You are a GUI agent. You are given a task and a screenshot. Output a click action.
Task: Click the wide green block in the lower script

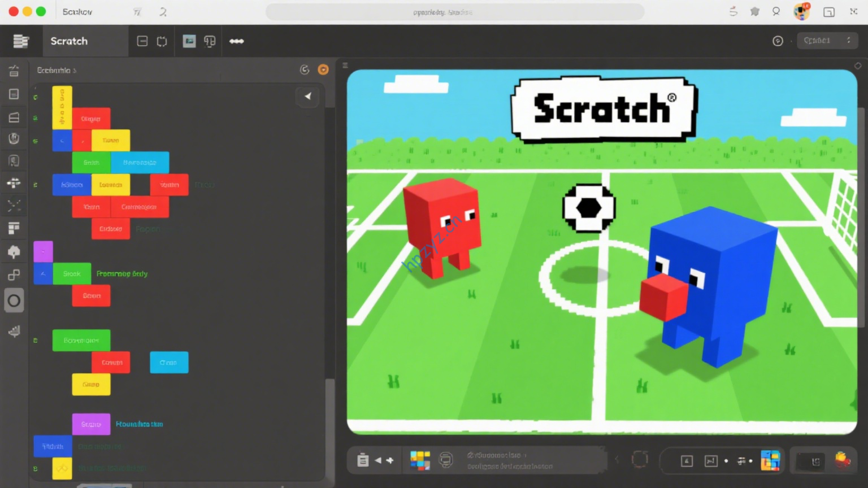81,341
